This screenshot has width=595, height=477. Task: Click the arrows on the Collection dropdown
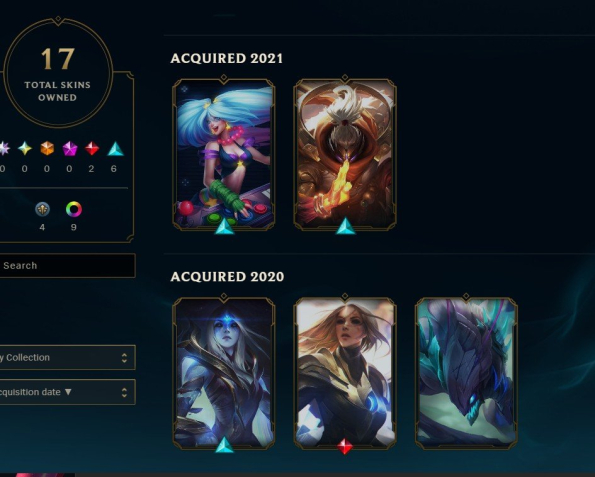tap(124, 357)
